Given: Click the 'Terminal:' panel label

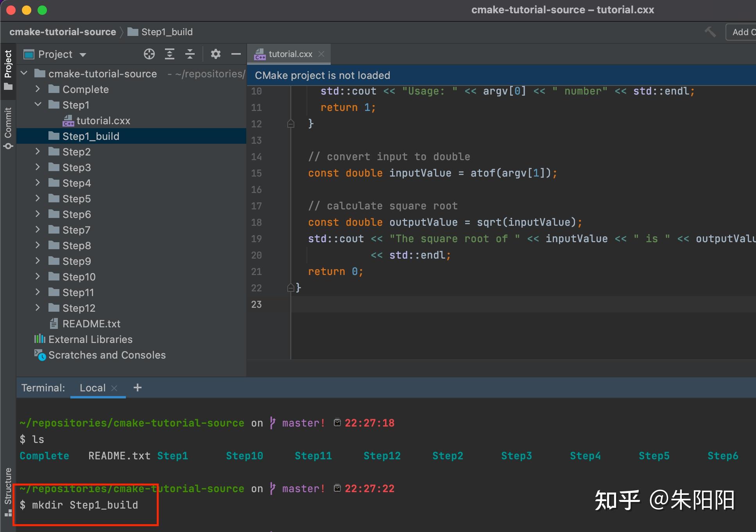Looking at the screenshot, I should coord(43,388).
